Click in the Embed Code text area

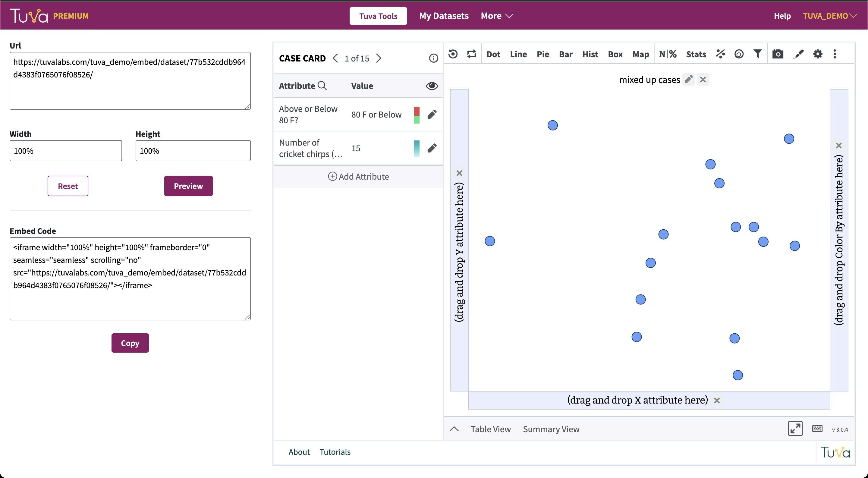coord(130,278)
